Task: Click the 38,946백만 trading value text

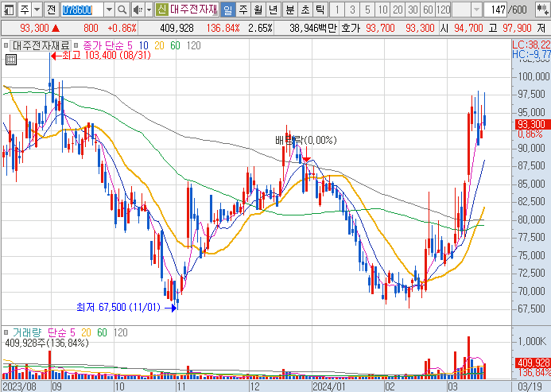Action: tap(313, 28)
